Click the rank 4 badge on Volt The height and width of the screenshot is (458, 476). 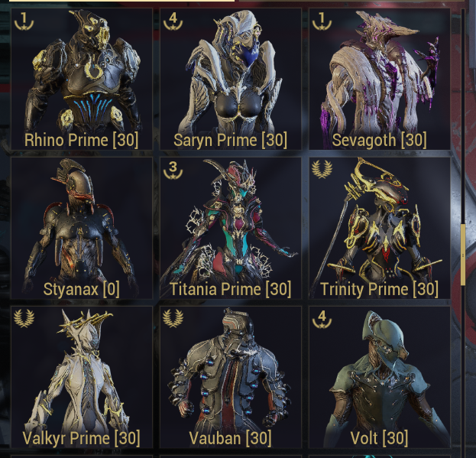point(322,319)
